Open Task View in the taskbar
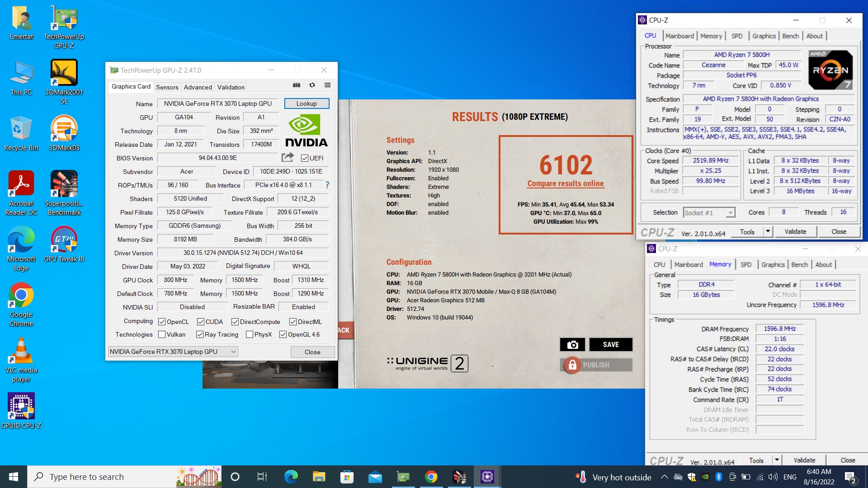 click(262, 477)
